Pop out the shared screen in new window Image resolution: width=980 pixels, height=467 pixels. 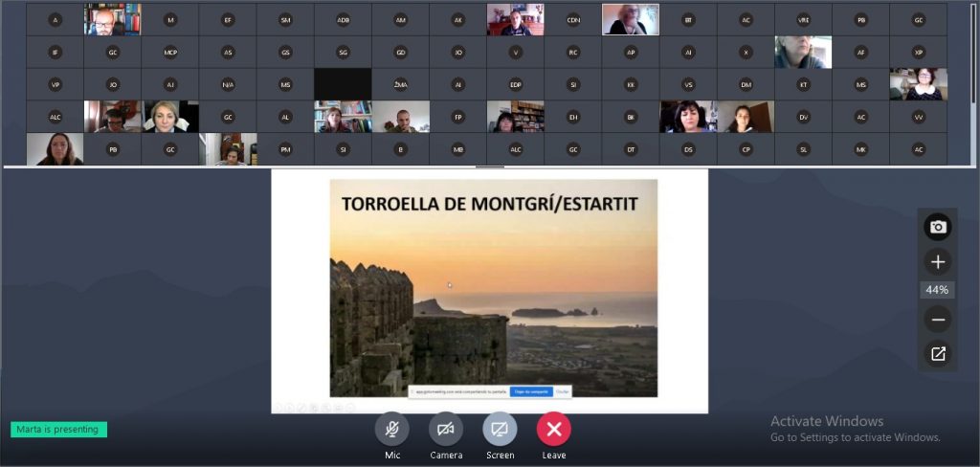[x=938, y=354]
